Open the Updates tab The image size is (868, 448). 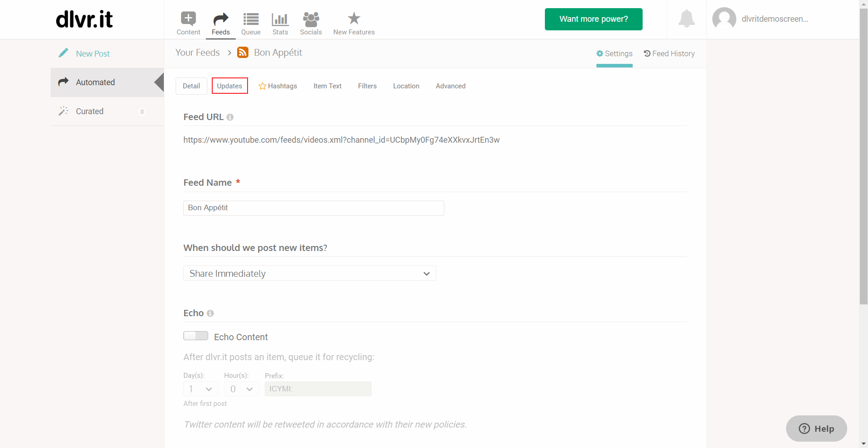point(230,86)
